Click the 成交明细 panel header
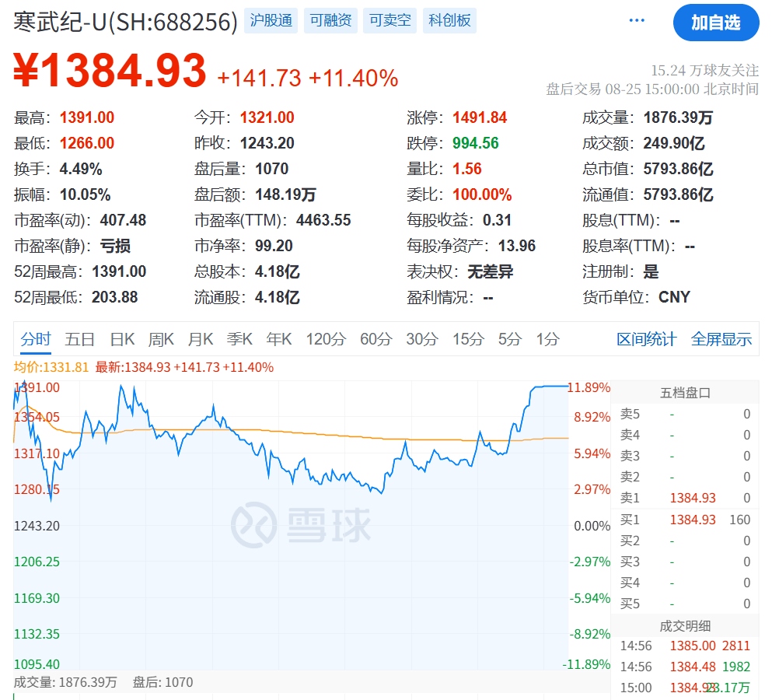 tap(685, 626)
